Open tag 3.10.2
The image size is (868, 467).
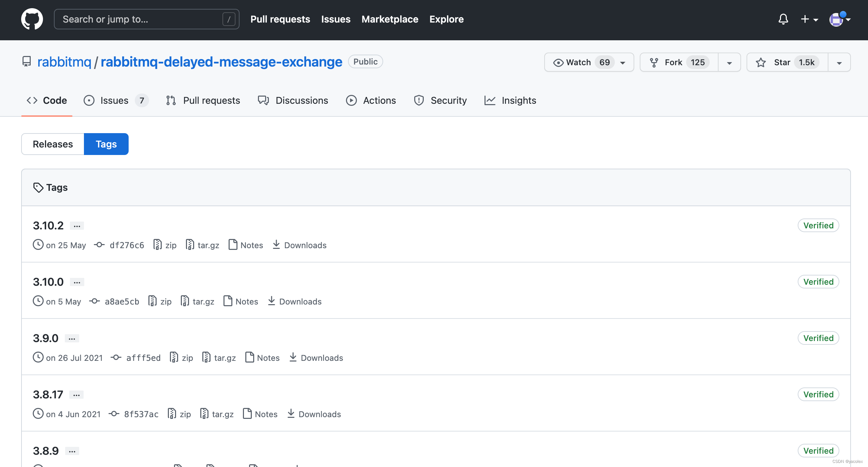tap(48, 225)
